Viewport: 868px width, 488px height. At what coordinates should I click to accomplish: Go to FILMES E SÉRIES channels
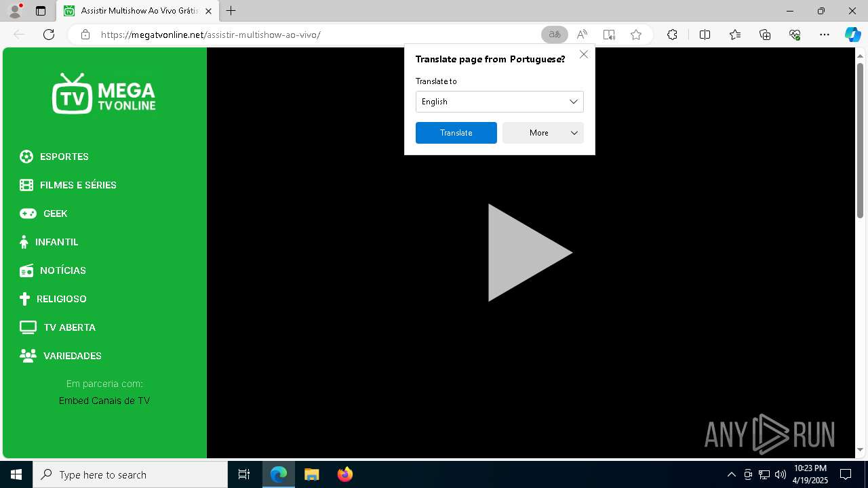coord(78,185)
